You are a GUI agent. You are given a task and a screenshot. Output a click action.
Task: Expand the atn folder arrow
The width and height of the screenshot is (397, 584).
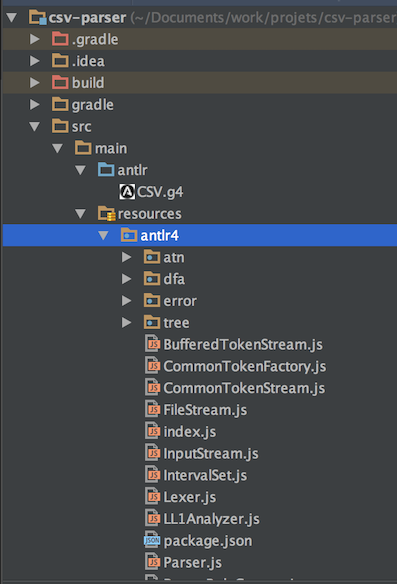point(127,257)
